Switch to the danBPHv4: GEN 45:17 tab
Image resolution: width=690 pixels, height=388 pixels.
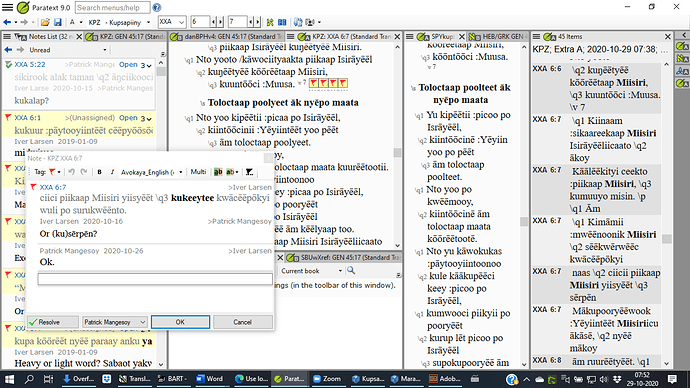(227, 37)
